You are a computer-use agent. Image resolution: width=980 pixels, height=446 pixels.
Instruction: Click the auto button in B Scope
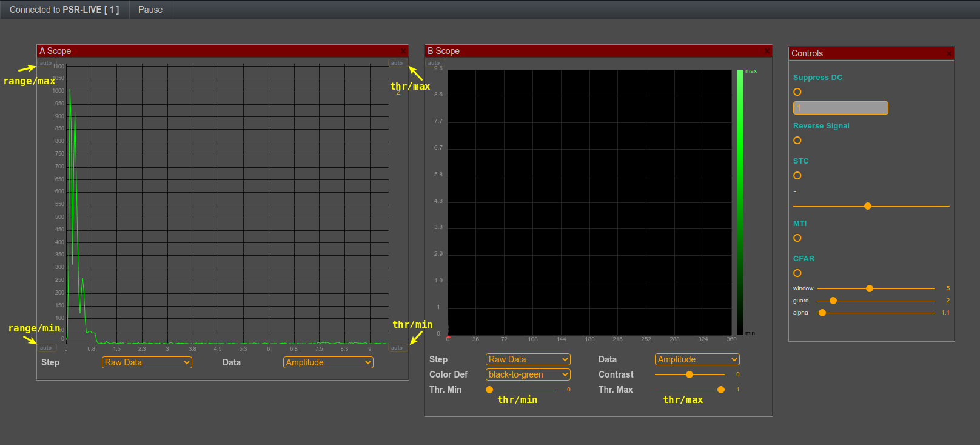pos(434,63)
